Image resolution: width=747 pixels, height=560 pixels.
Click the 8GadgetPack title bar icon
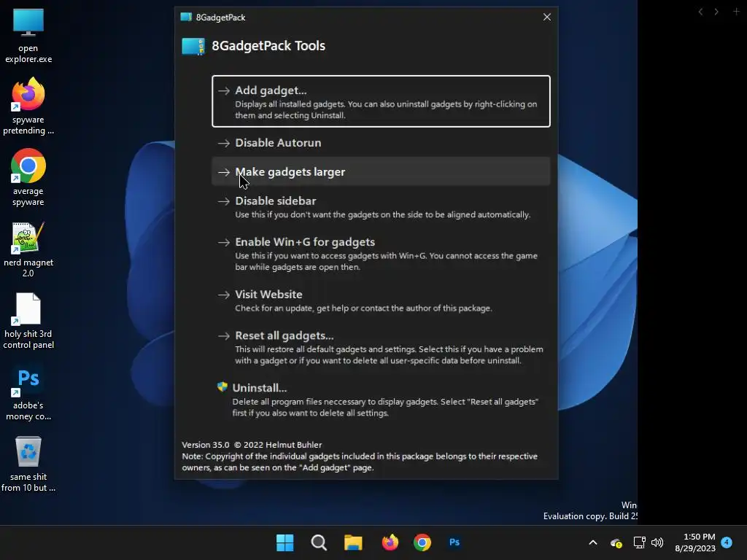[186, 17]
